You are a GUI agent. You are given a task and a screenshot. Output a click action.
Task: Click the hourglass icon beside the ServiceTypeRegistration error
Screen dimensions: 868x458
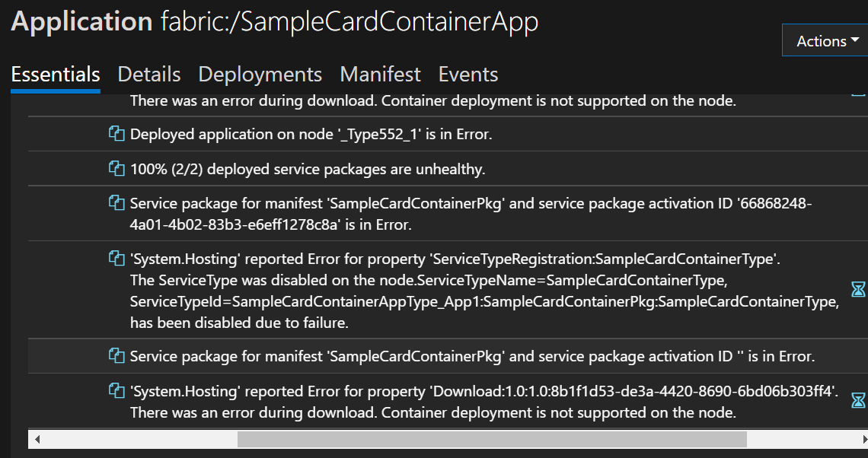(x=859, y=289)
